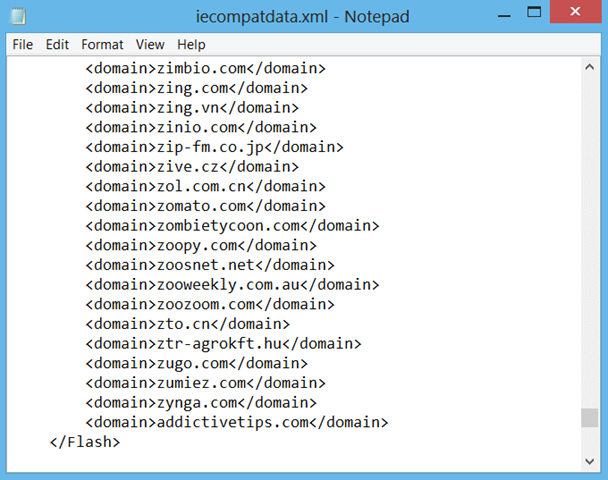
Task: Click the line containing zto.cn
Action: coord(188,324)
